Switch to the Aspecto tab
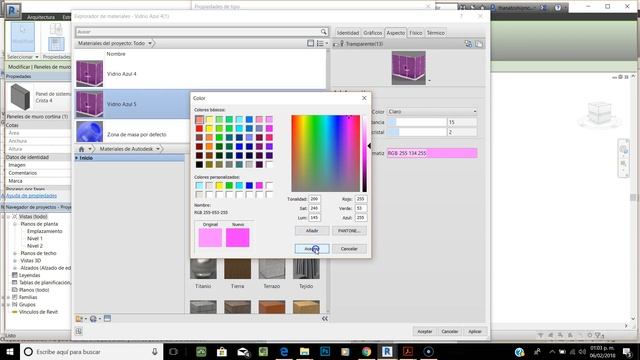 [396, 33]
